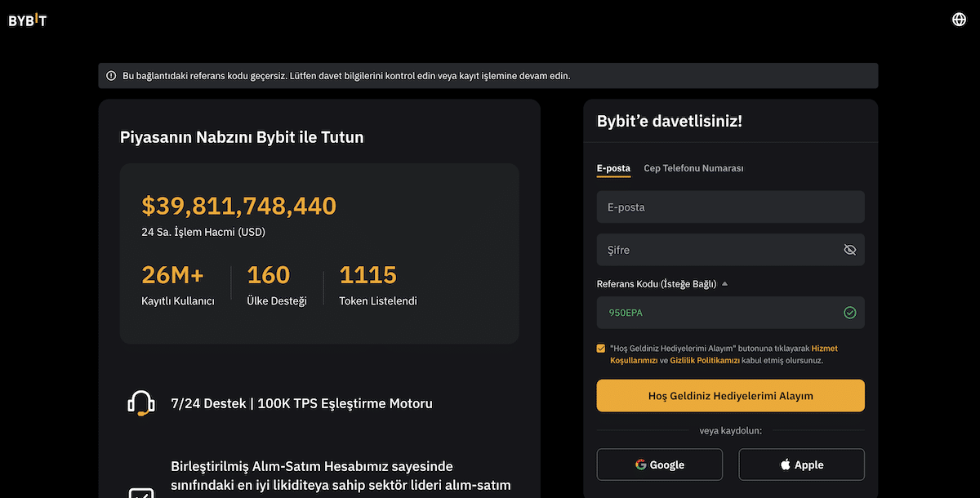Open the language globe selector

coord(959,20)
